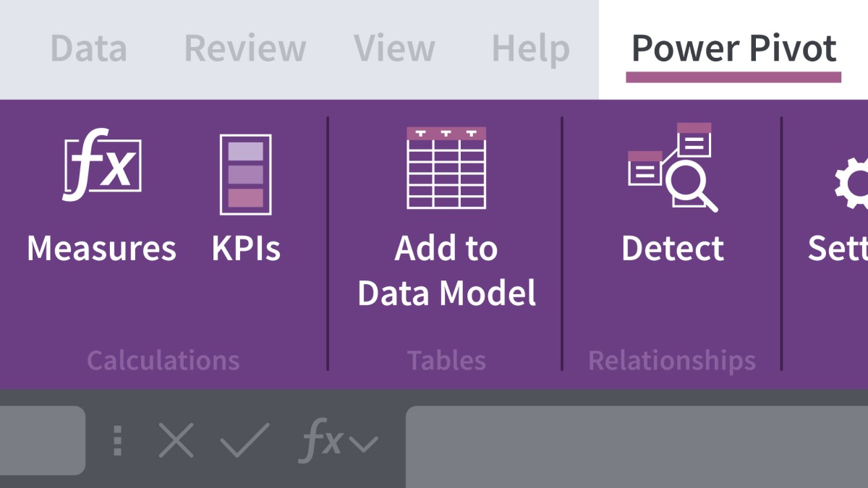The image size is (868, 488).
Task: Click inside the formula bar input field
Action: (x=637, y=440)
